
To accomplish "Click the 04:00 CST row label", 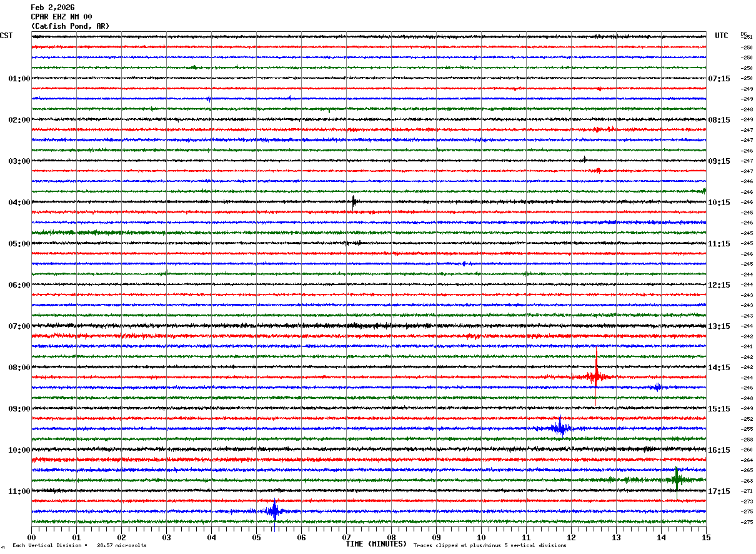I will point(19,203).
